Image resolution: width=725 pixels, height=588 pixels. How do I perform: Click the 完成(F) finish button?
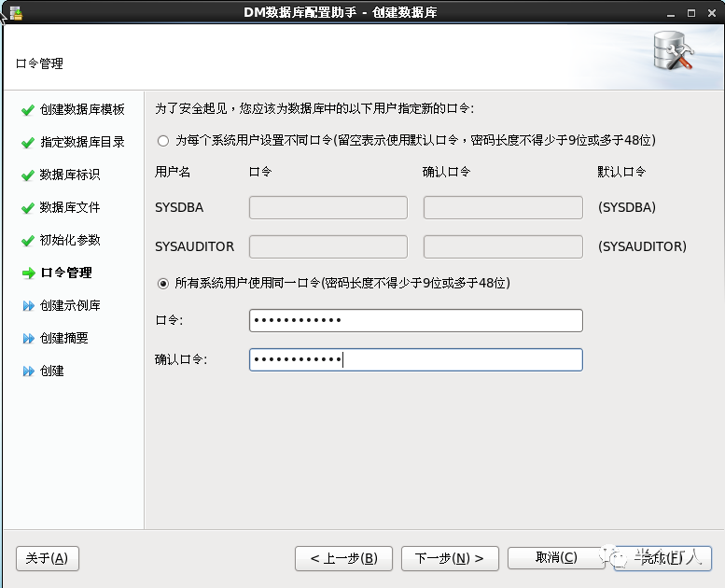click(x=662, y=558)
